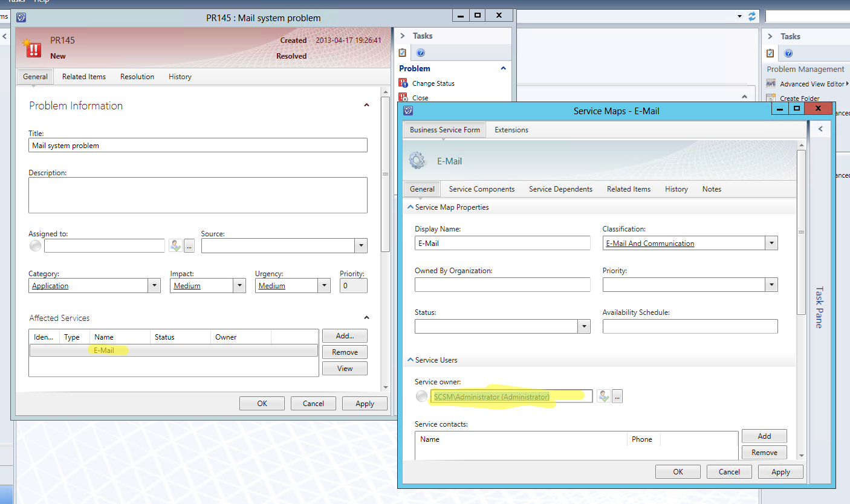Expand the Task Pane arrow in Service Maps

point(820,129)
